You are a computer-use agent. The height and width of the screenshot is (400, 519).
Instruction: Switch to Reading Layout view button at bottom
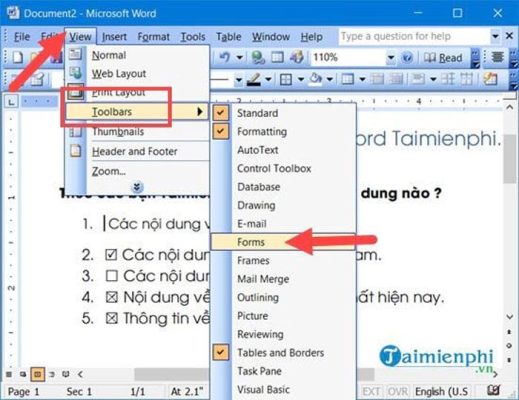point(66,374)
